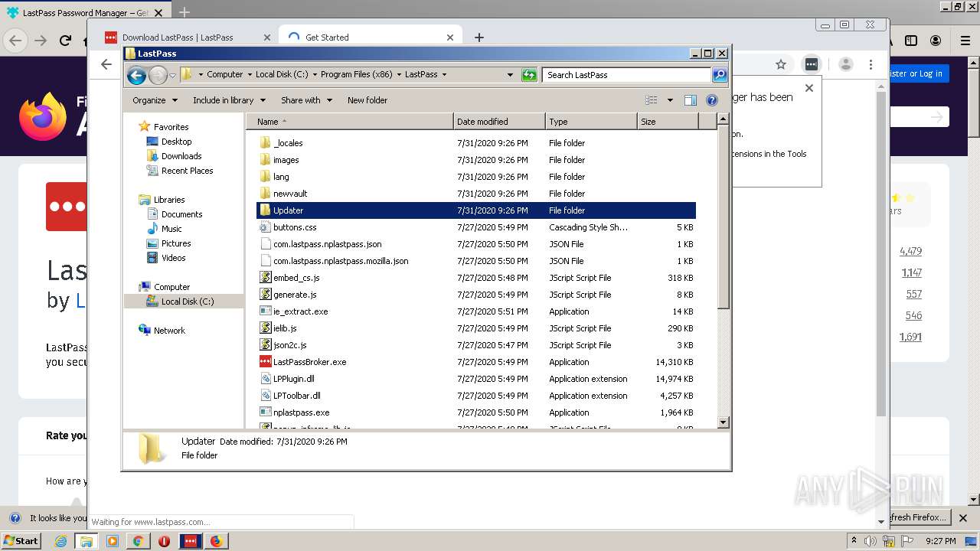
Task: Expand the arrow after Program Files (x86)
Action: point(398,75)
